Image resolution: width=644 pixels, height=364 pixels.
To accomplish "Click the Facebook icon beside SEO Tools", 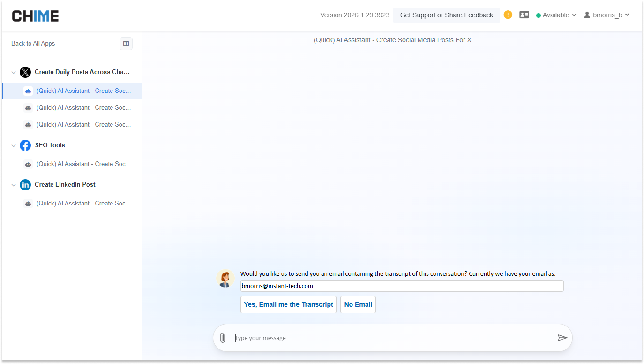I will (x=25, y=145).
